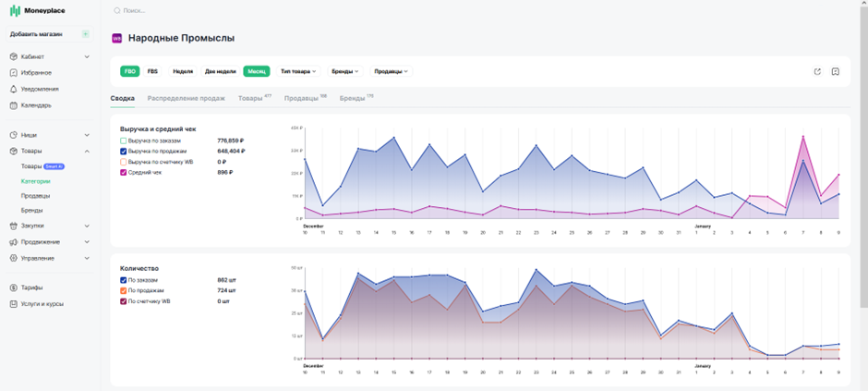Select the Неделя period button
This screenshot has height=391, width=868.
(183, 71)
